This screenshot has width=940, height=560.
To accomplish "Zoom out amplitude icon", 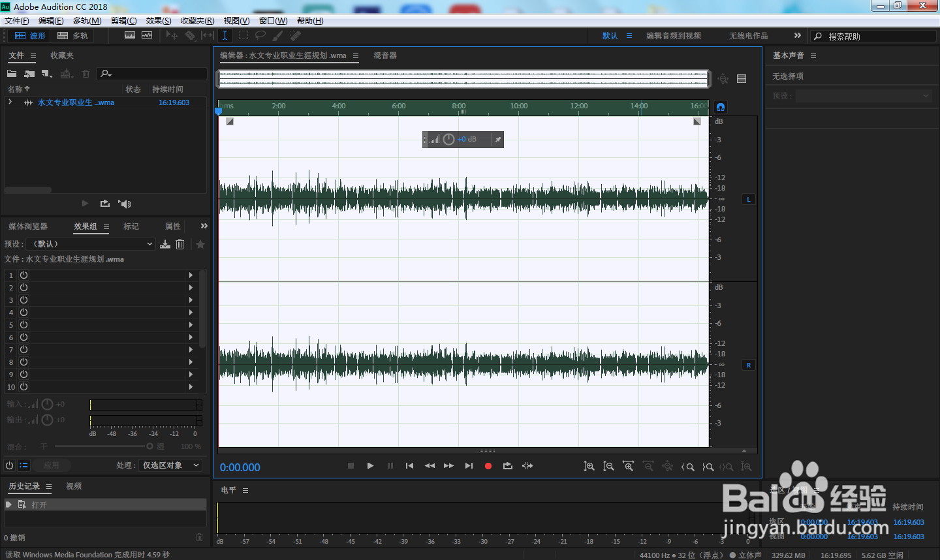I will click(x=608, y=466).
